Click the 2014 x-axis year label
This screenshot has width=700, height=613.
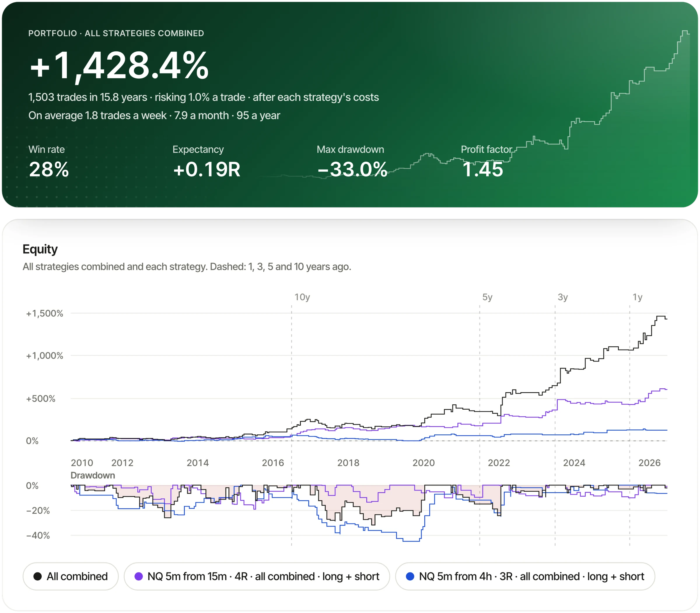coord(198,463)
